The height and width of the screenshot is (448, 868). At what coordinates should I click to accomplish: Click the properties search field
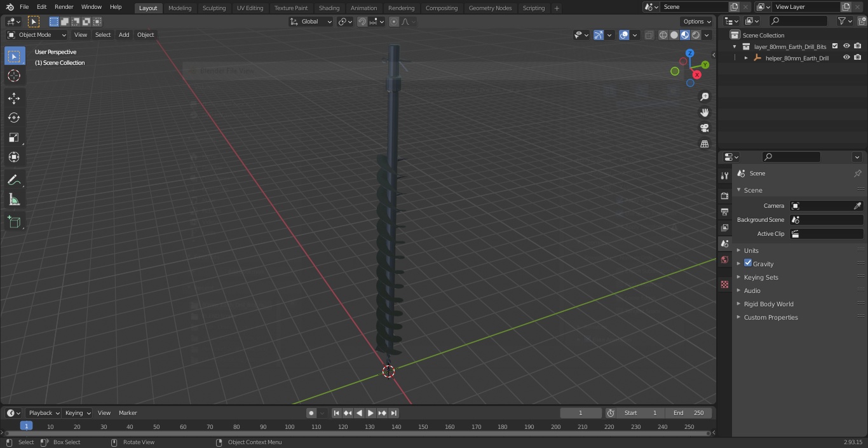[x=791, y=157]
